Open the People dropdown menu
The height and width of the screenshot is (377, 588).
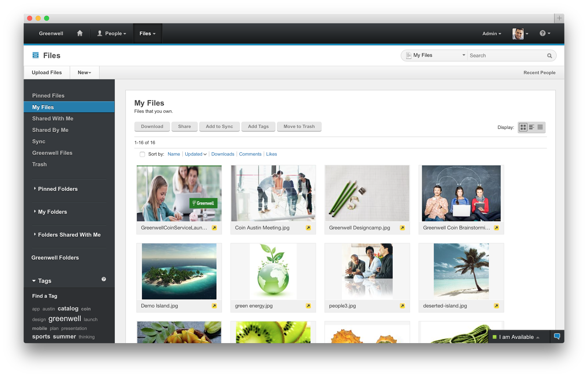(112, 33)
